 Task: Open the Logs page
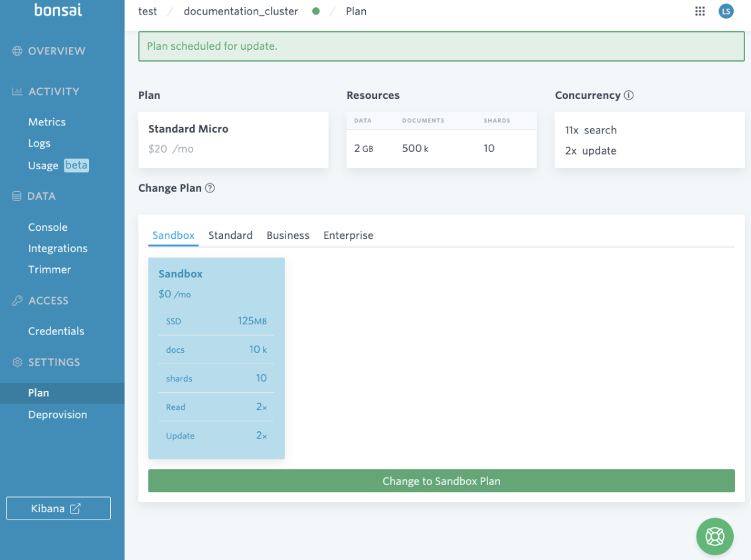tap(39, 143)
